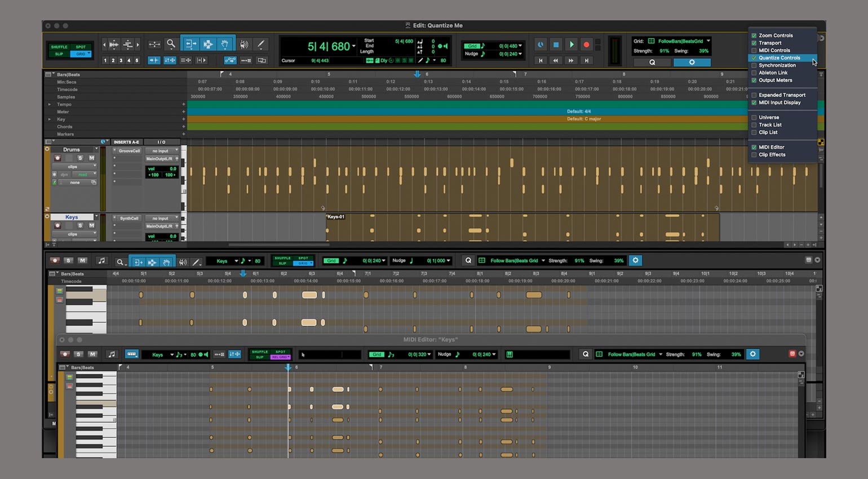This screenshot has height=479, width=868.
Task: Click the Play button in transport
Action: click(x=571, y=45)
